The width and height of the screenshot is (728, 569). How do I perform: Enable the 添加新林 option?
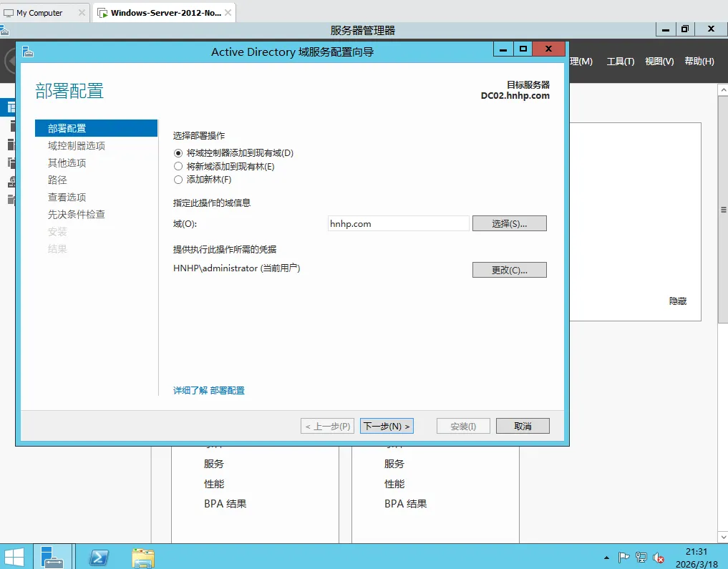pyautogui.click(x=178, y=180)
